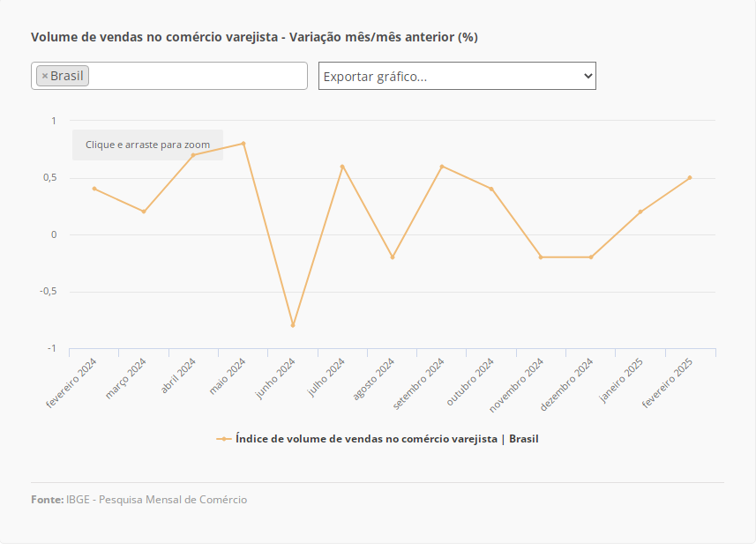Click the fevereiro 2025 data point
Viewport: 756px width, 550px height.
pos(690,177)
